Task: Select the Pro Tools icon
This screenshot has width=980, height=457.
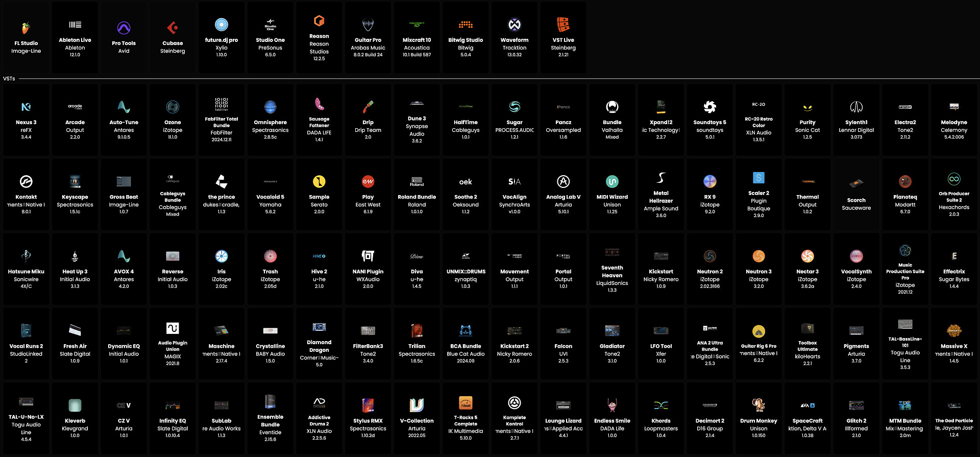Action: pyautogui.click(x=124, y=28)
